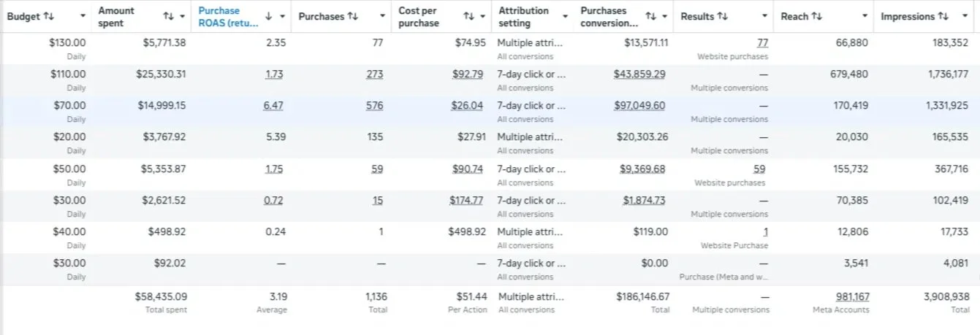Click the Amount spent sort arrows icon

pos(169,16)
